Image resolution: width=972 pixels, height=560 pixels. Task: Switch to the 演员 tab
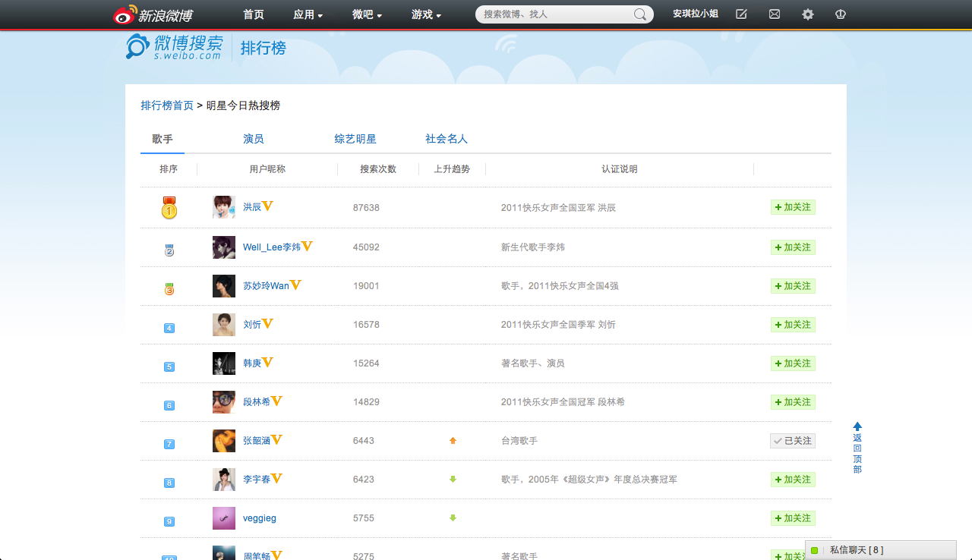tap(254, 139)
